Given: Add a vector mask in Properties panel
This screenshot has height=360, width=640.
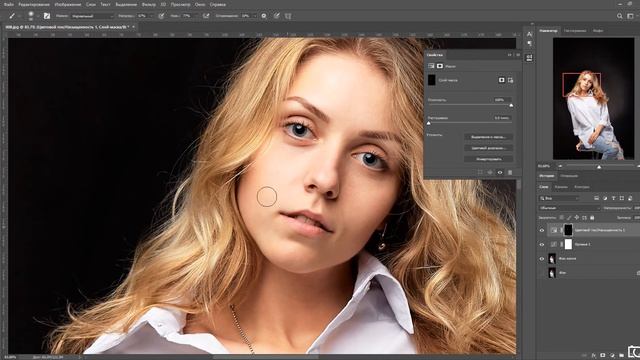Looking at the screenshot, I should pyautogui.click(x=511, y=80).
